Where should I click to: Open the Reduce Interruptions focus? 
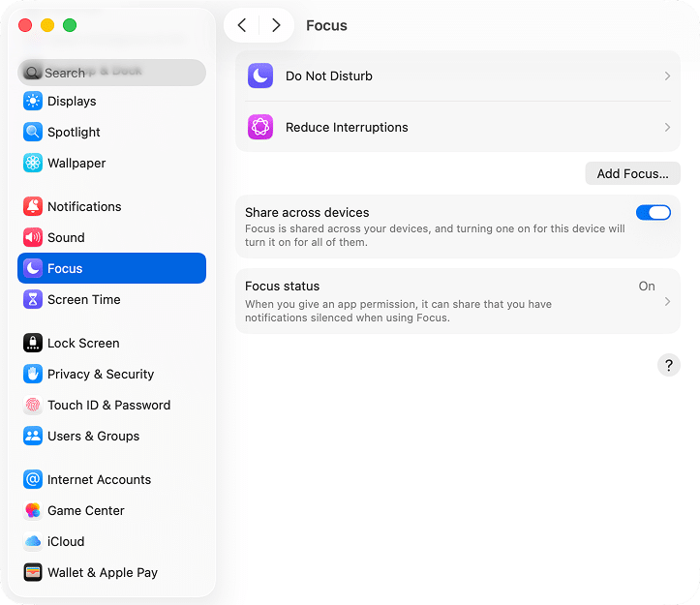click(x=458, y=127)
